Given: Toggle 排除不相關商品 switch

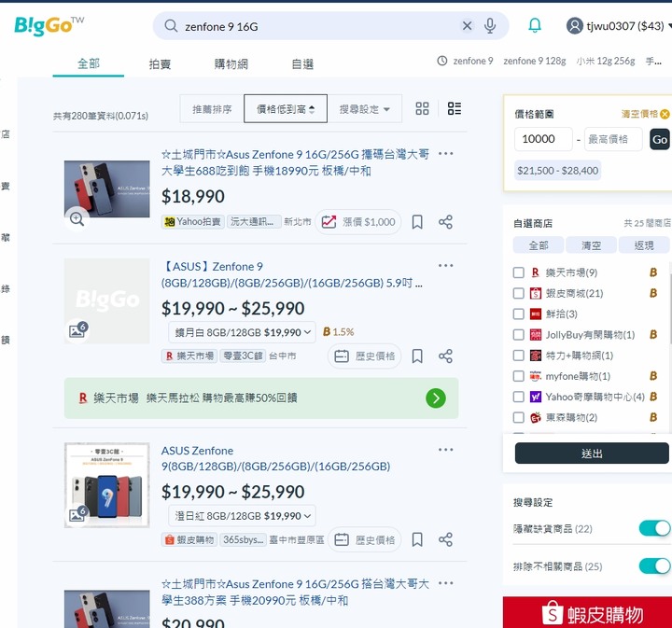Looking at the screenshot, I should [654, 566].
